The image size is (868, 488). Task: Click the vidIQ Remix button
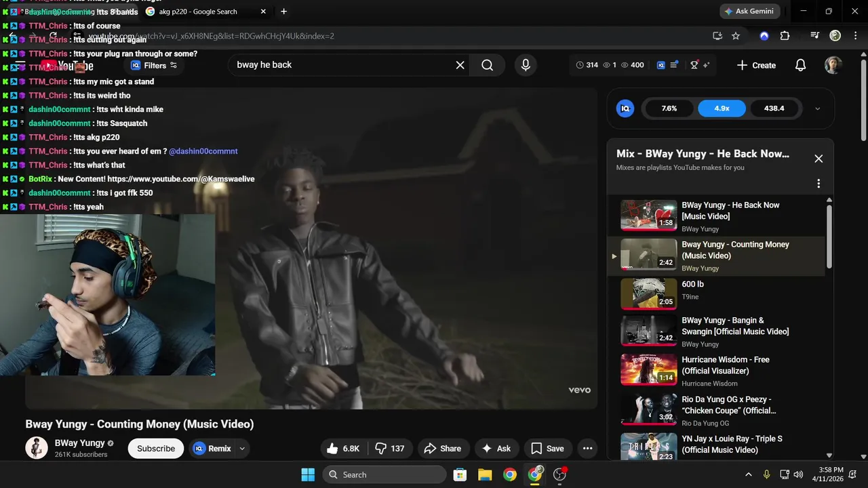[x=212, y=449]
